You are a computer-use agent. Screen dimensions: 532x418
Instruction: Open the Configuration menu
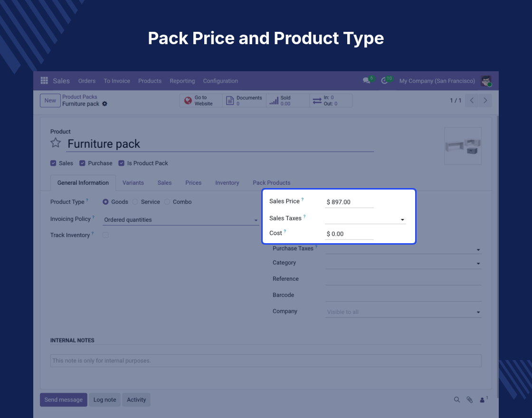pos(220,81)
